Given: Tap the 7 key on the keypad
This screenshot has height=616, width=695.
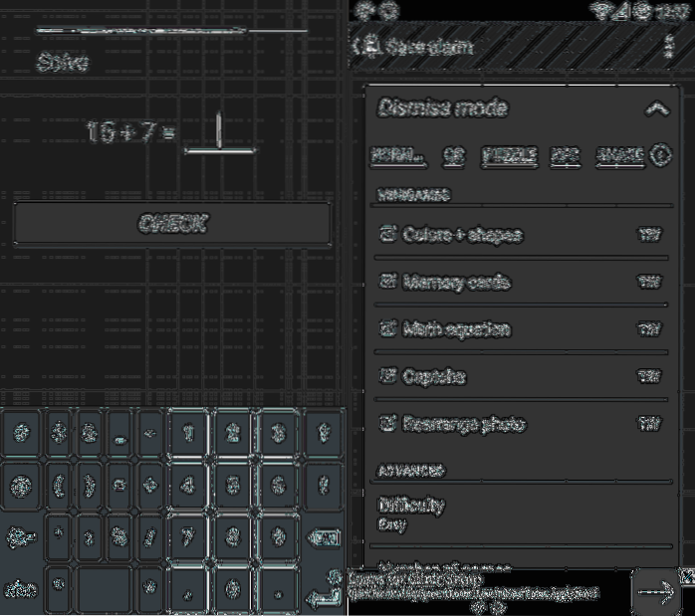Looking at the screenshot, I should click(x=186, y=534).
